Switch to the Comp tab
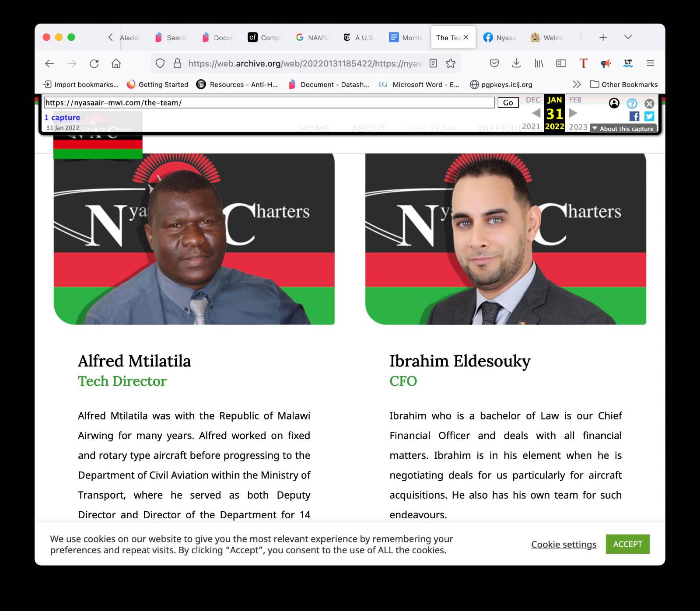Viewport: 700px width, 611px height. coord(265,38)
